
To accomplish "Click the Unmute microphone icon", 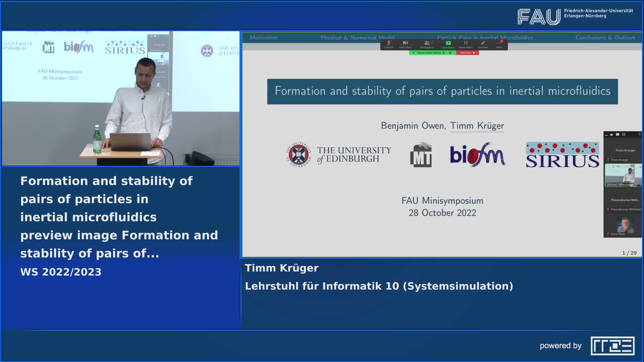I will pos(388,43).
